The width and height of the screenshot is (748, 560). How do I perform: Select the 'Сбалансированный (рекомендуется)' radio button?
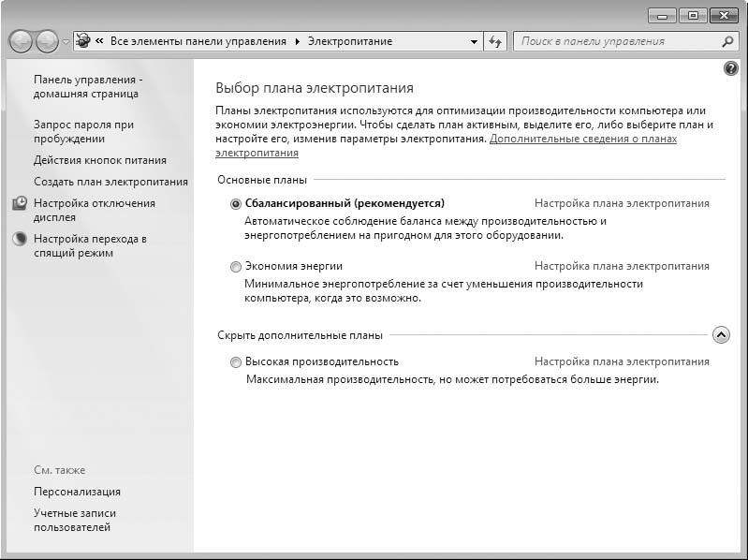236,204
